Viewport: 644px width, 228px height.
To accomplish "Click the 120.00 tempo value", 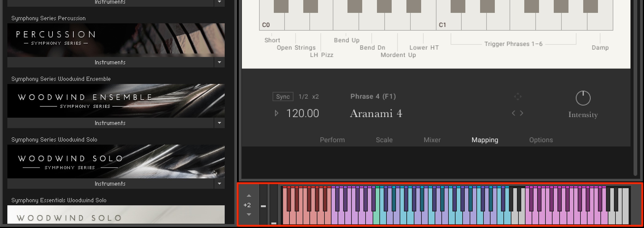I will tap(303, 113).
